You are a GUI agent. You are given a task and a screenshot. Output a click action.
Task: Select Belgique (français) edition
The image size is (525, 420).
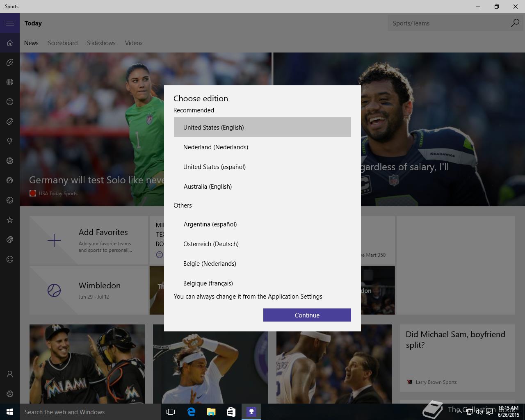point(262,282)
